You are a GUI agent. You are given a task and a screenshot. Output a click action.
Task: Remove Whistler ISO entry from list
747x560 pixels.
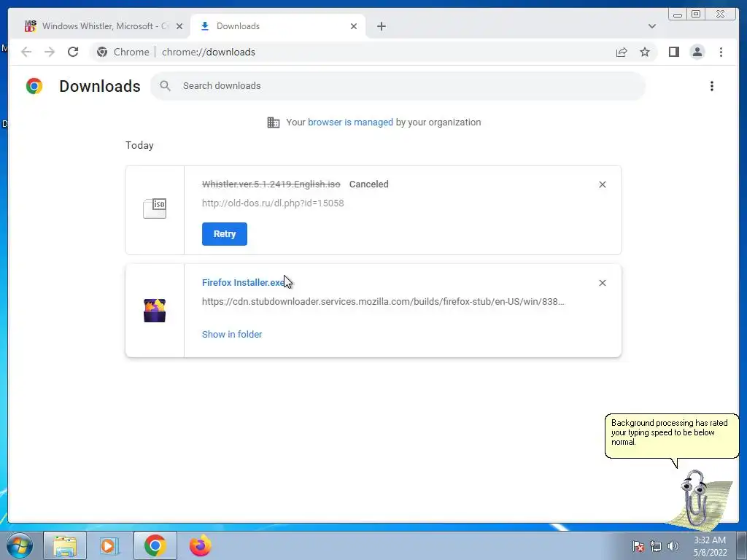tap(602, 184)
